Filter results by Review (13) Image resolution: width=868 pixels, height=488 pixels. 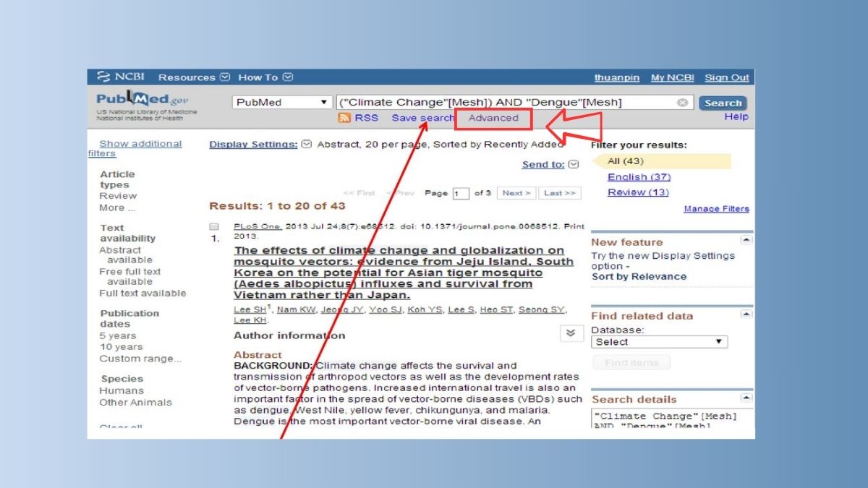coord(638,192)
